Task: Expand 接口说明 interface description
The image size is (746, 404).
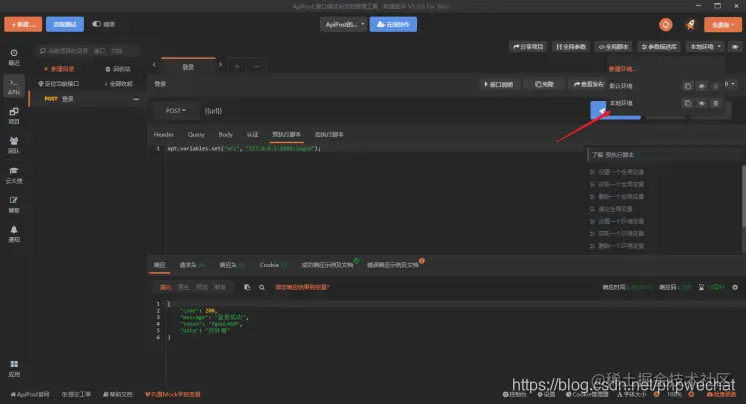Action: tap(499, 84)
